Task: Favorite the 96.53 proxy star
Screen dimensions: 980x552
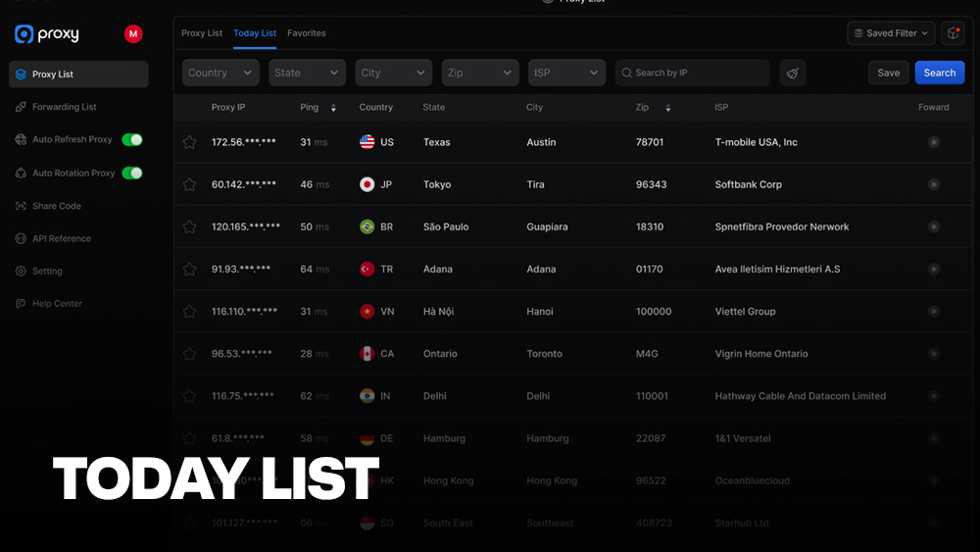Action: click(189, 354)
